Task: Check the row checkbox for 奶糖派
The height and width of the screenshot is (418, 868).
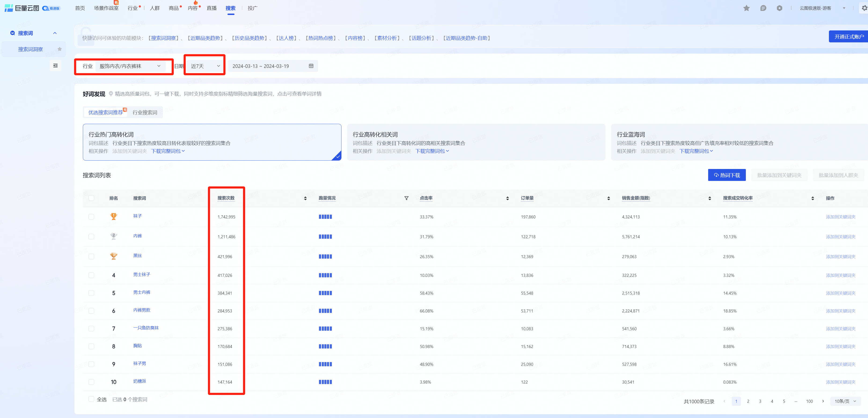Action: [x=91, y=381]
